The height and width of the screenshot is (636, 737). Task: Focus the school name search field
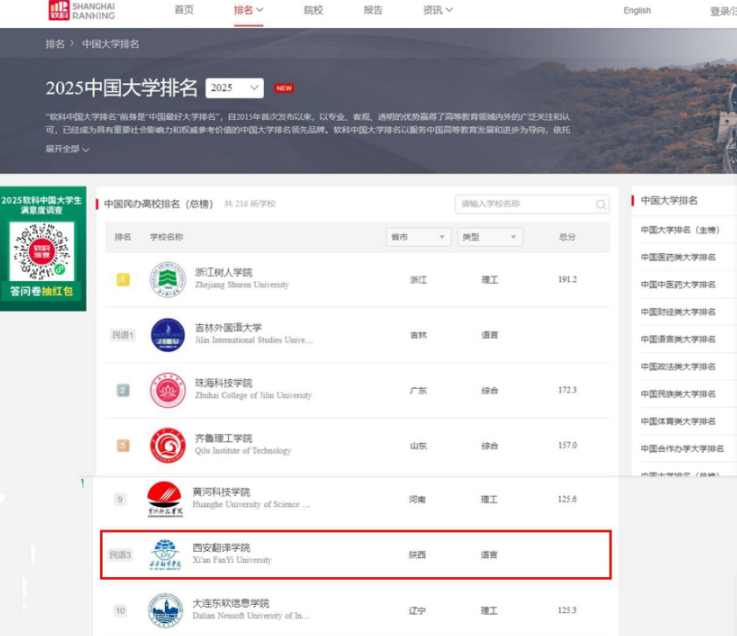[532, 204]
